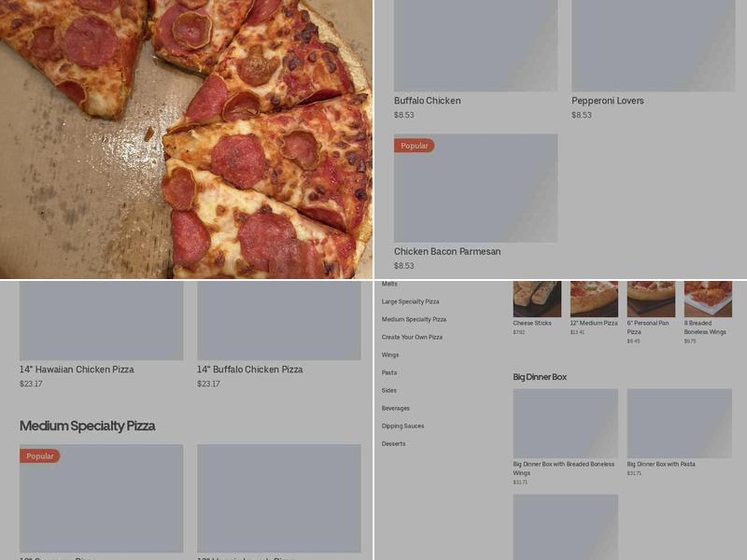Screen dimensions: 747x560
Task: Go to the Pasta category in sidebar
Action: (389, 372)
